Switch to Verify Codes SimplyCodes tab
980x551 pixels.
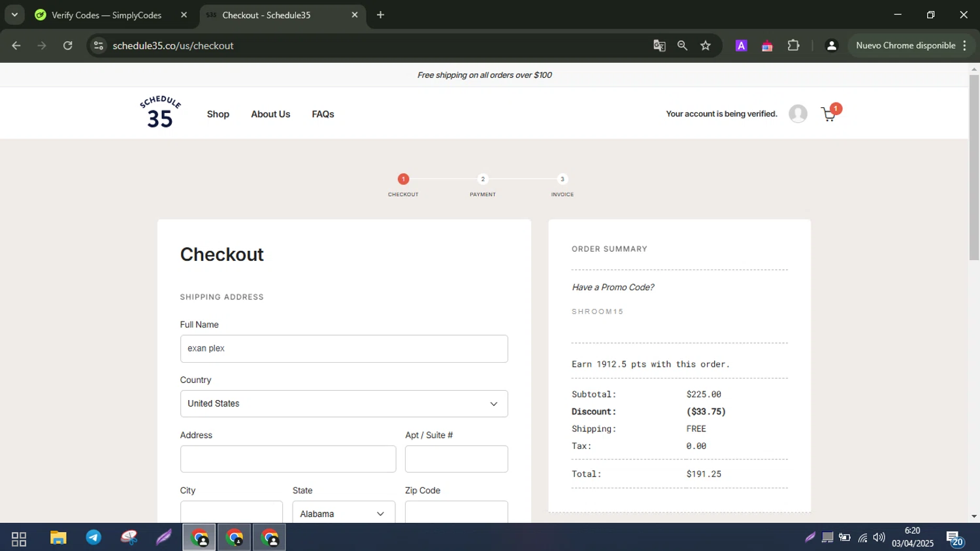(x=106, y=15)
